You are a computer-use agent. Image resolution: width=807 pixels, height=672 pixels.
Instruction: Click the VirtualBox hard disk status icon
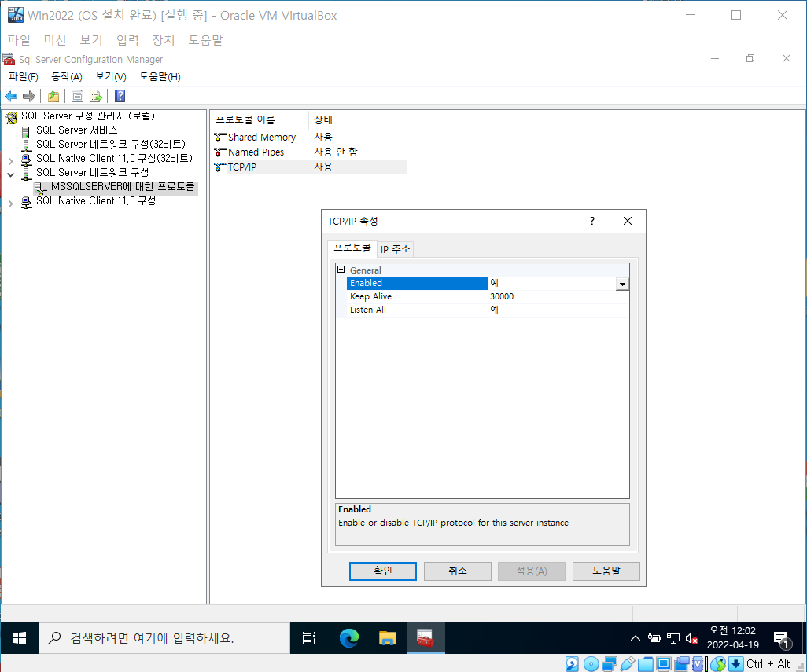(x=572, y=664)
